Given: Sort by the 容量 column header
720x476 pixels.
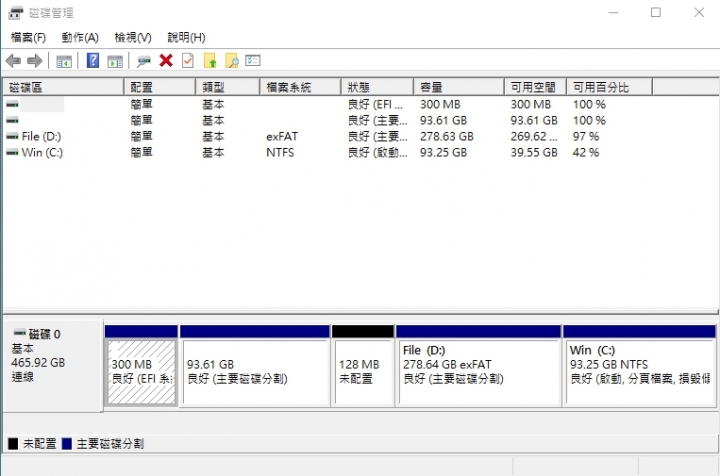Looking at the screenshot, I should click(x=459, y=87).
